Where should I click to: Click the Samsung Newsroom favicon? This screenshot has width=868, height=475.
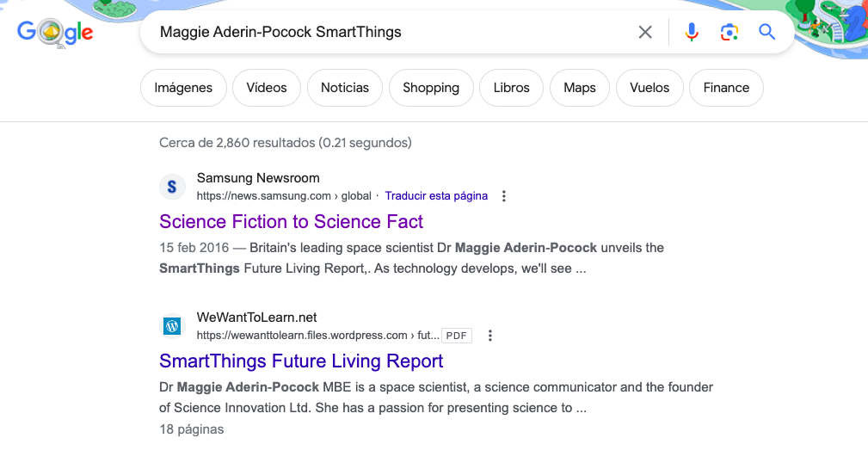(172, 187)
